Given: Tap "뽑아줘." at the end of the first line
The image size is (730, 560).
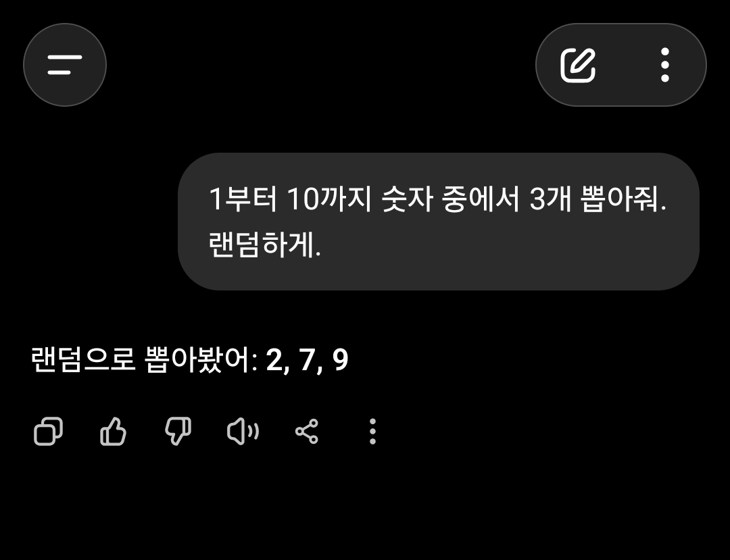Looking at the screenshot, I should 623,199.
